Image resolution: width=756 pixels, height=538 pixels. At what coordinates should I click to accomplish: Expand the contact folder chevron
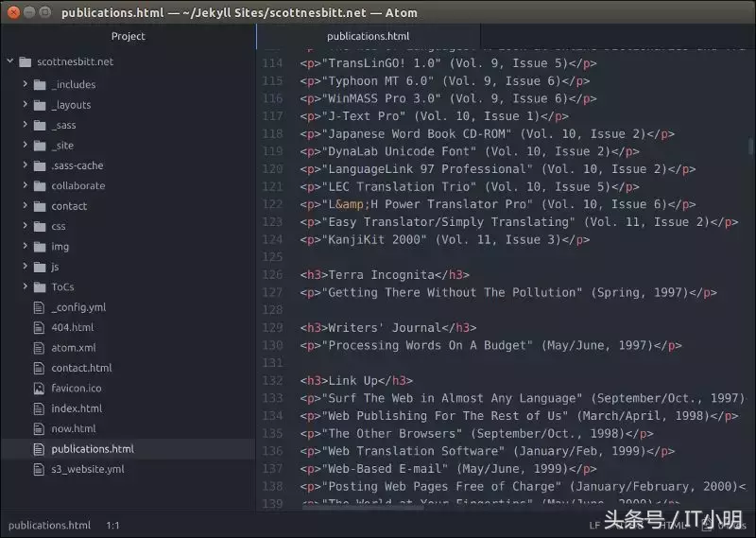pyautogui.click(x=26, y=205)
